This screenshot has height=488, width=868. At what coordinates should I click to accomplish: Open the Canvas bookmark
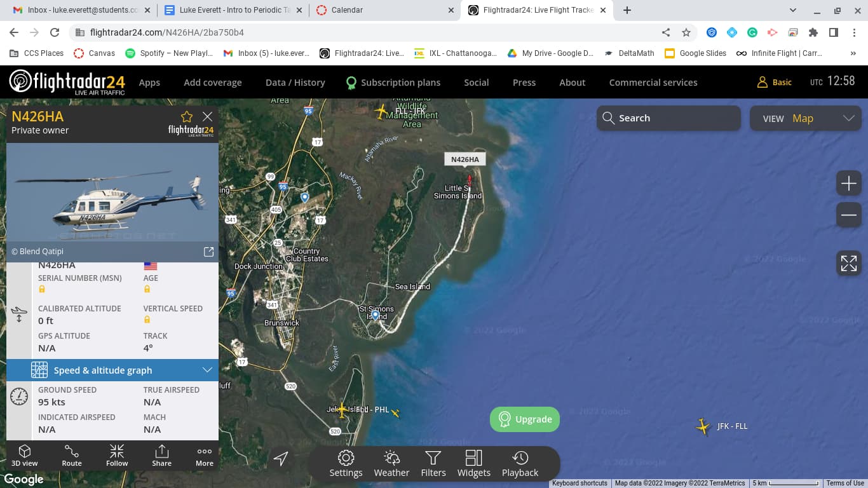[94, 53]
